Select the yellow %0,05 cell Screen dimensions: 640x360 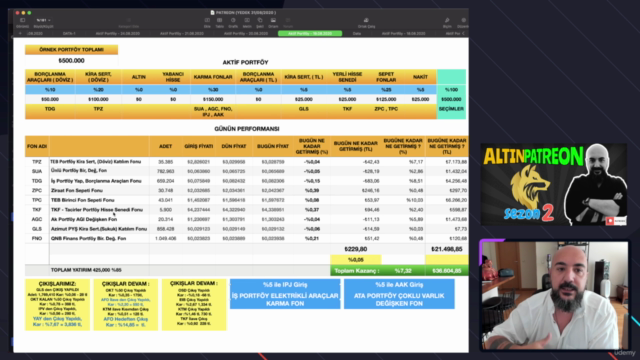[356, 260]
